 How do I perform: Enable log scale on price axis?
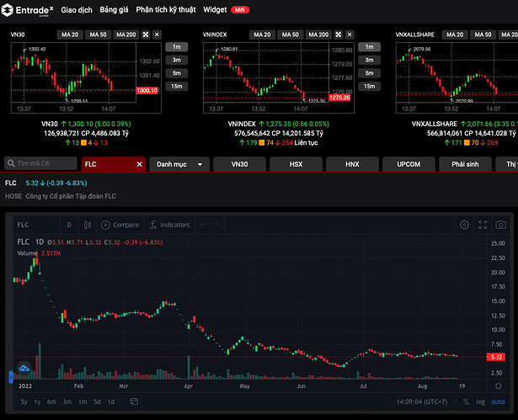(481, 401)
